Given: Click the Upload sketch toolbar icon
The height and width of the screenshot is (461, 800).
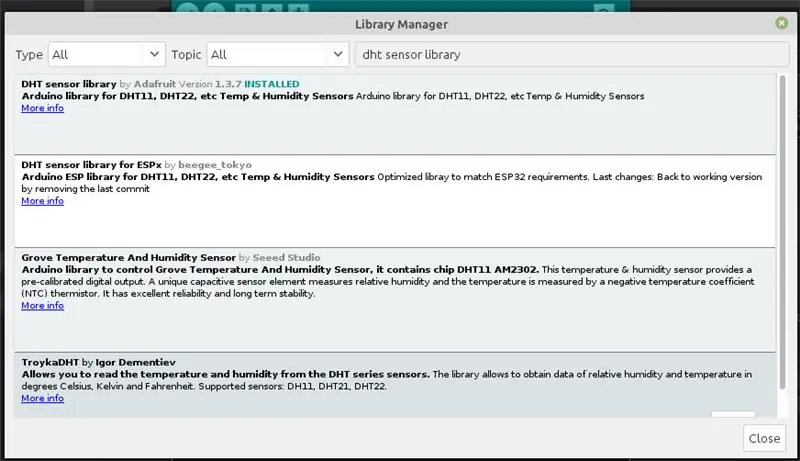Looking at the screenshot, I should point(214,8).
